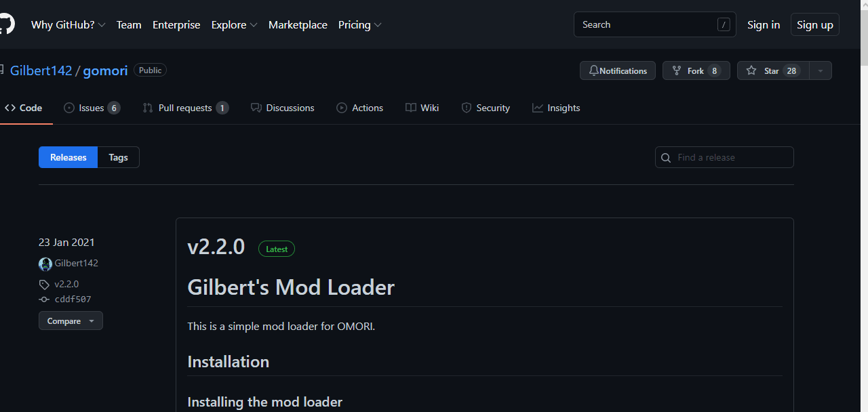Screen dimensions: 868x412
Task: Open the star lists dropdown arrow
Action: 821,70
